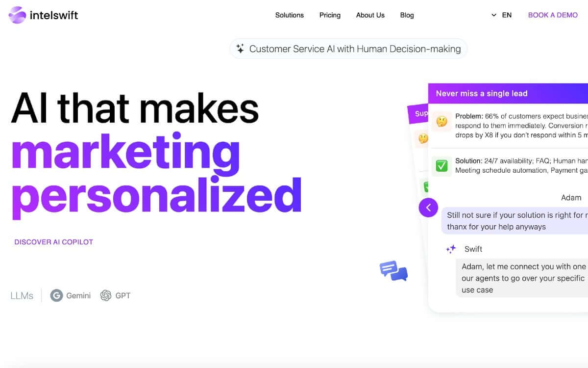Follow the DISCOVER AI COPILOT link
This screenshot has height=368, width=588.
coord(54,242)
